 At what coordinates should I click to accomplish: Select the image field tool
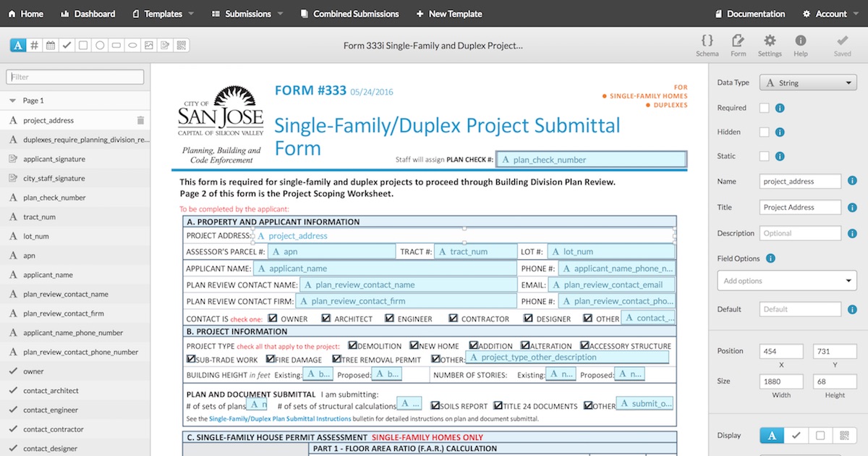coord(150,45)
